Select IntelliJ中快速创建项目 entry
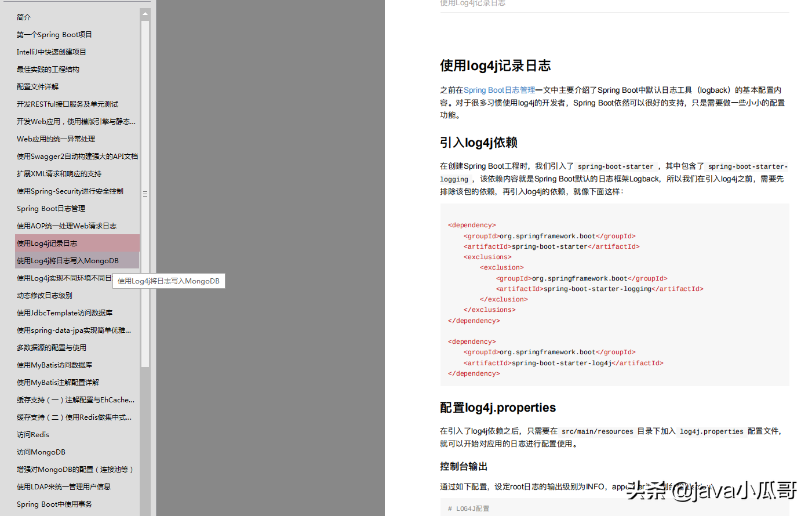 click(x=52, y=52)
